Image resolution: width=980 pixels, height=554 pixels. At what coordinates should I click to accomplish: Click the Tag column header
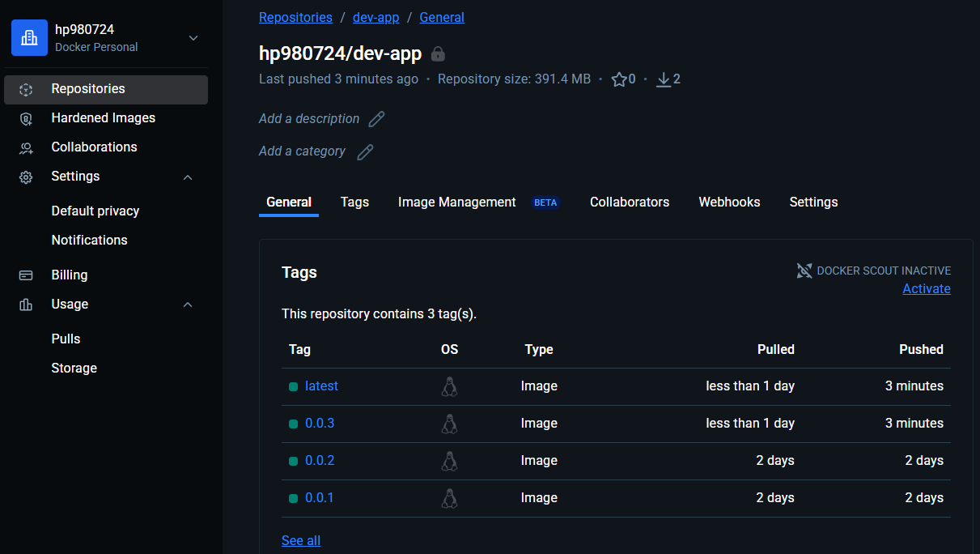click(299, 350)
